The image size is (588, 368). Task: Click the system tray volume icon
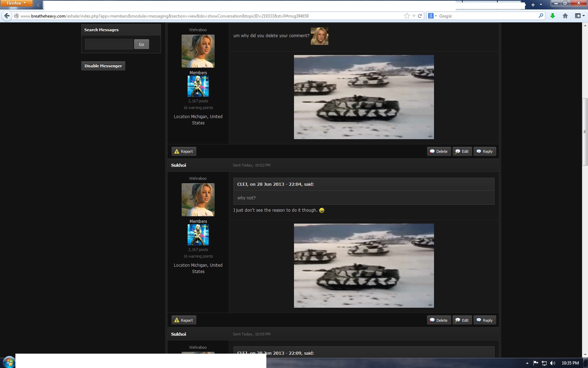click(x=553, y=363)
